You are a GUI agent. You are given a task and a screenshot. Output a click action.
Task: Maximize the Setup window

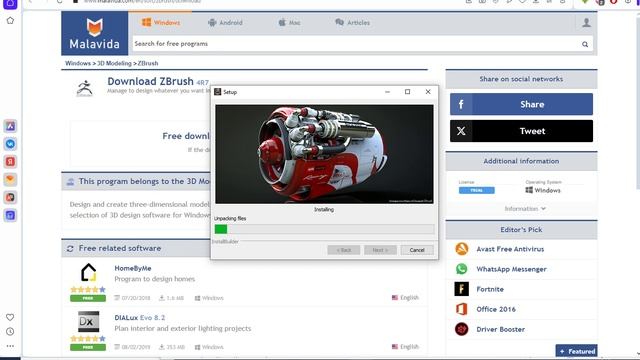pyautogui.click(x=407, y=92)
